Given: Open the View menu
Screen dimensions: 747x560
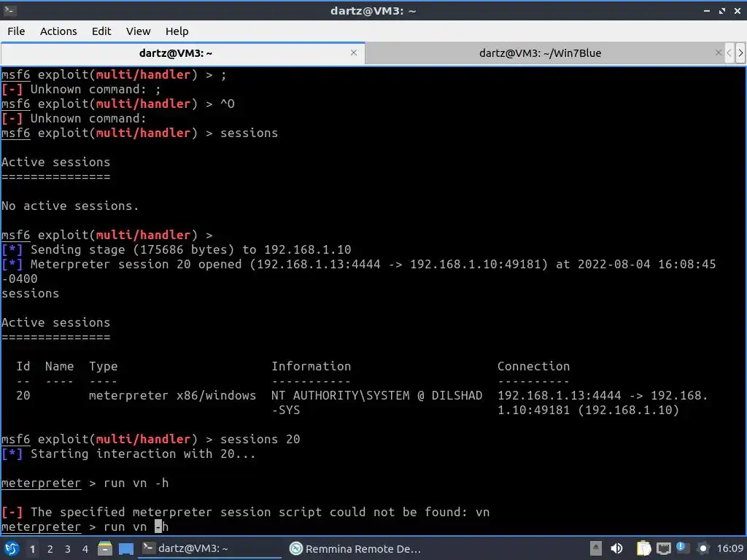Looking at the screenshot, I should pyautogui.click(x=138, y=31).
